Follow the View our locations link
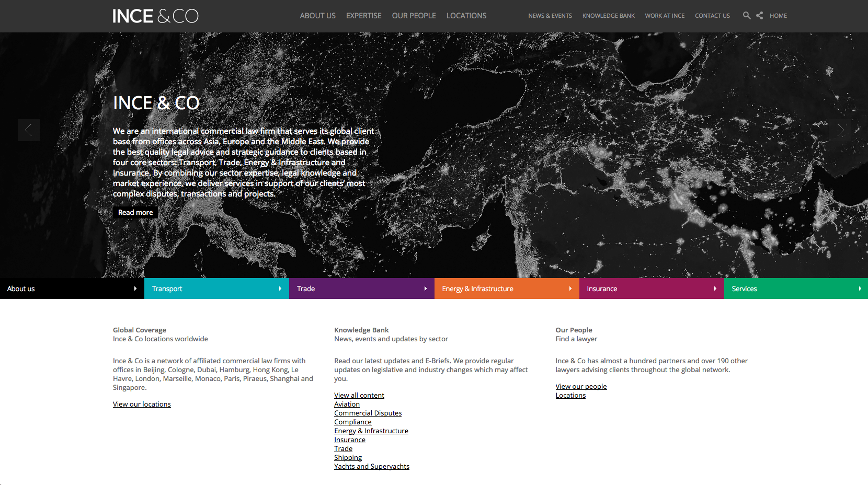The image size is (868, 485). point(142,404)
